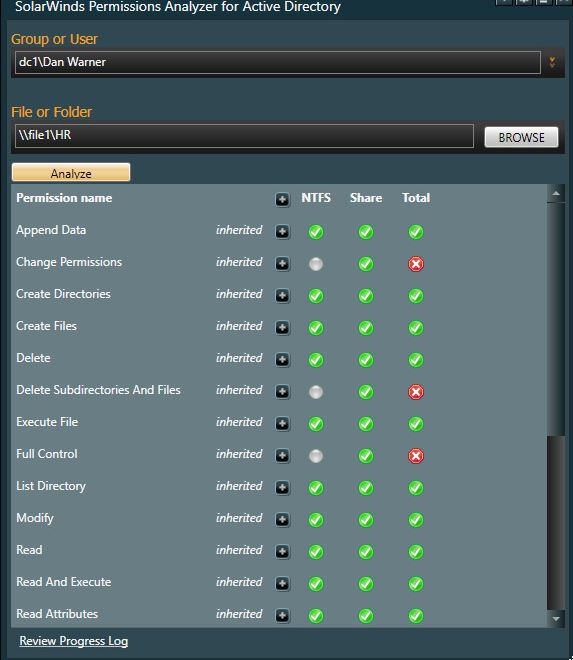Click the Share check for Append Data
573x660 pixels.
click(x=366, y=232)
